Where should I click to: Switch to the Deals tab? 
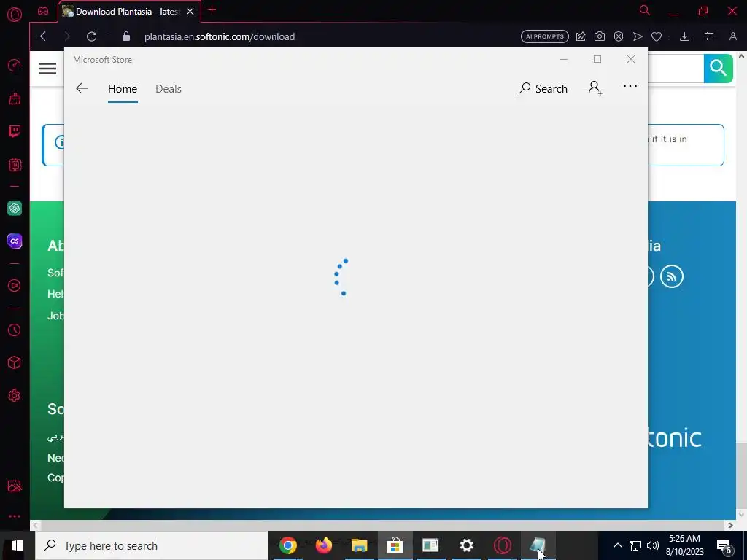tap(169, 88)
